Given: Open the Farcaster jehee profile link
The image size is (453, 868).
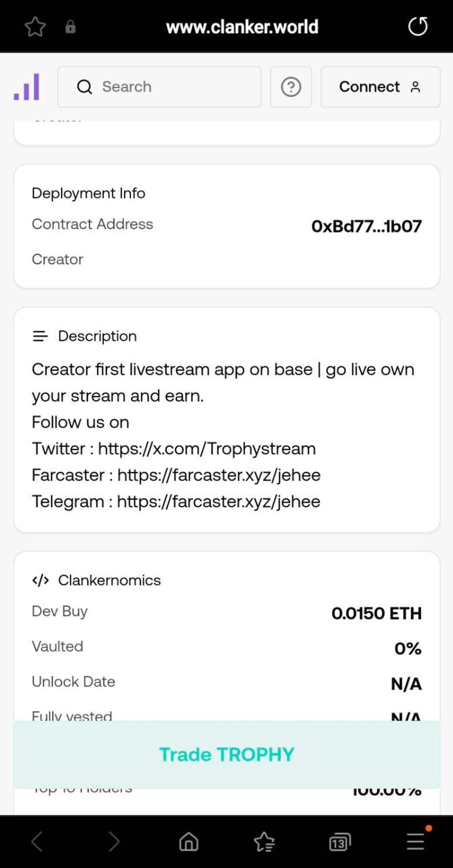Looking at the screenshot, I should coord(219,475).
